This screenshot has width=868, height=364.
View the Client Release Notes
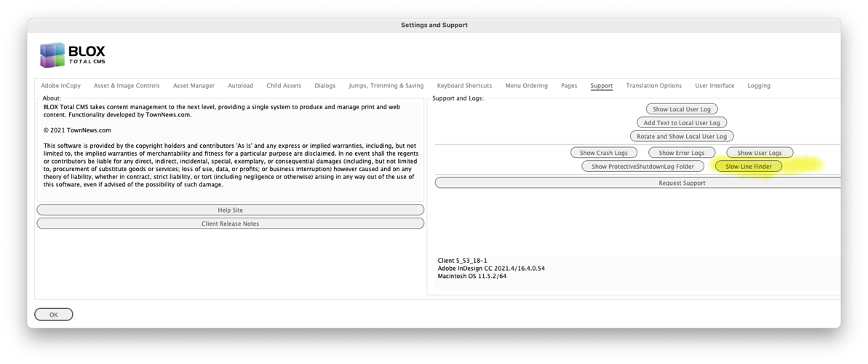click(231, 223)
